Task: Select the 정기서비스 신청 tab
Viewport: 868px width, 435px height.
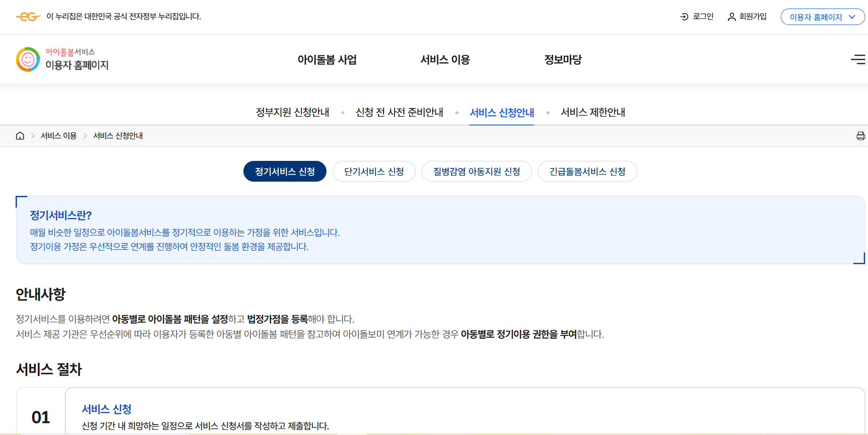Action: point(284,171)
